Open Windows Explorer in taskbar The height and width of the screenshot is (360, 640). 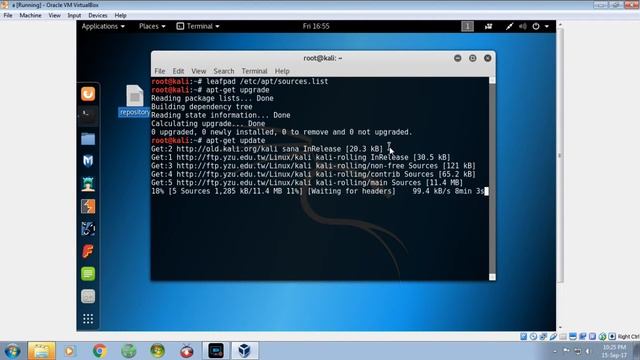(41, 351)
